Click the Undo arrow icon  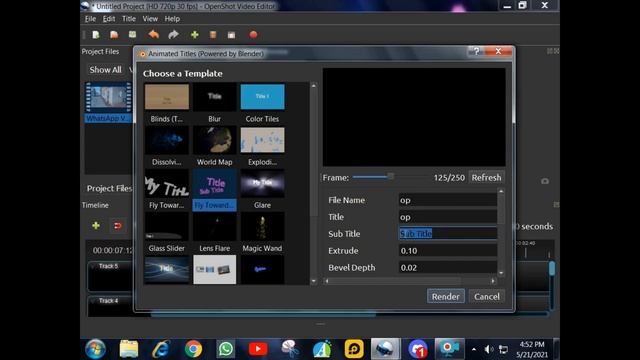153,35
